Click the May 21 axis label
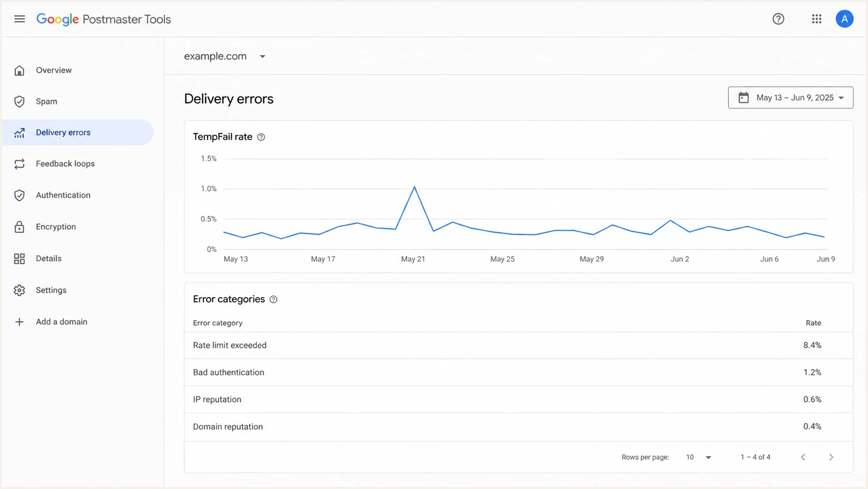Viewport: 868px width, 489px height. point(413,259)
